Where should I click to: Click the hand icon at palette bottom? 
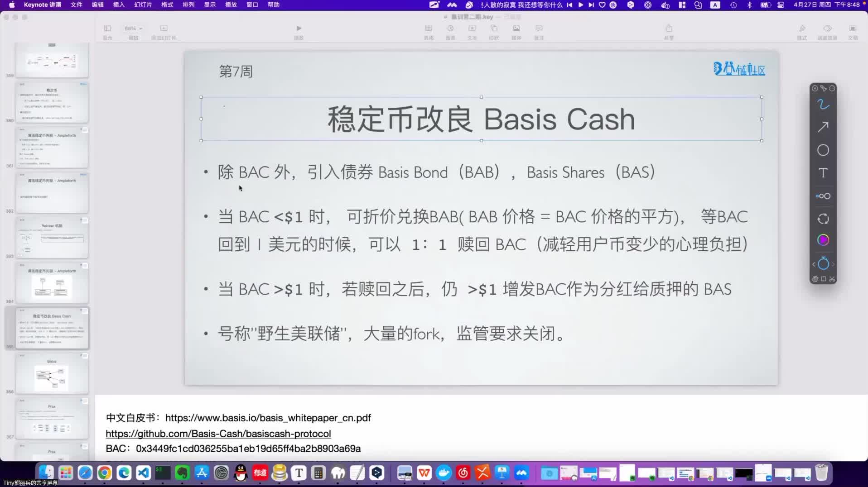pos(815,279)
